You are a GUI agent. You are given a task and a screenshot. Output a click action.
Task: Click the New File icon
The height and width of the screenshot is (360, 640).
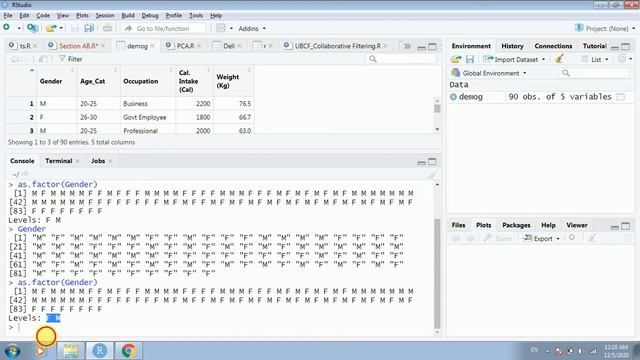(x=7, y=28)
